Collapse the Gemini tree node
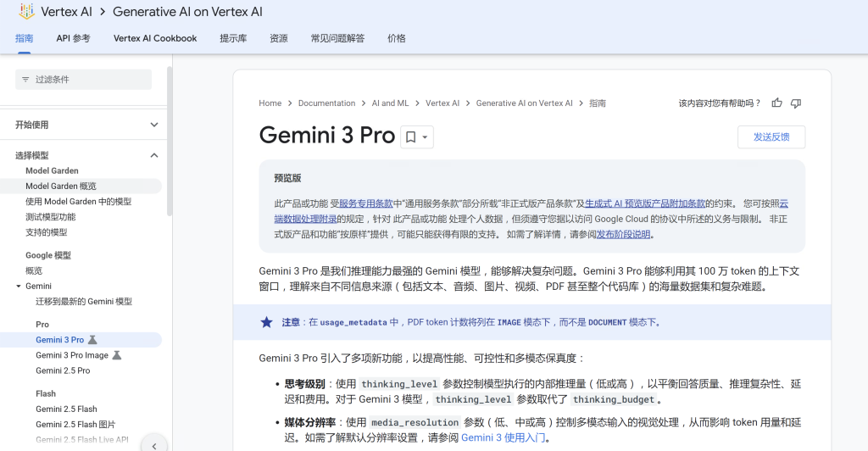 pyautogui.click(x=19, y=286)
